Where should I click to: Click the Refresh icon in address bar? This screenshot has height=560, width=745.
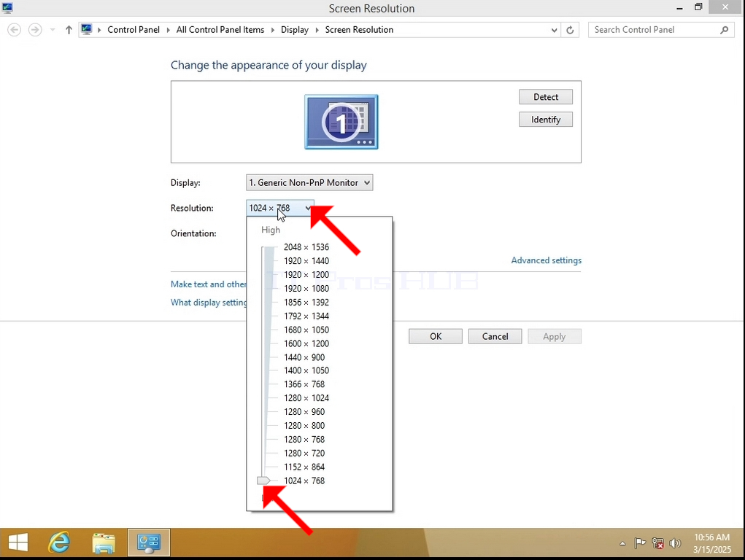coord(570,30)
